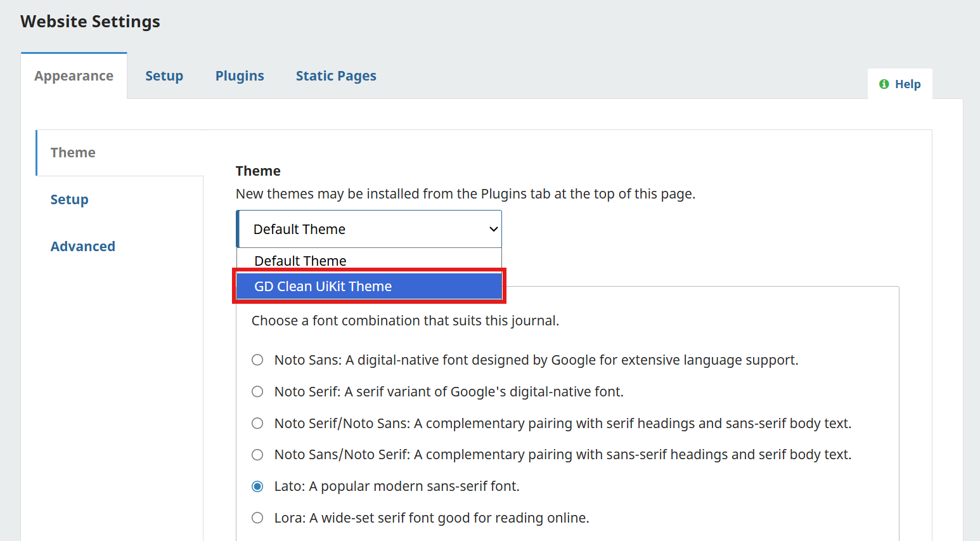980x541 pixels.
Task: Open the Static Pages tab
Action: 336,76
